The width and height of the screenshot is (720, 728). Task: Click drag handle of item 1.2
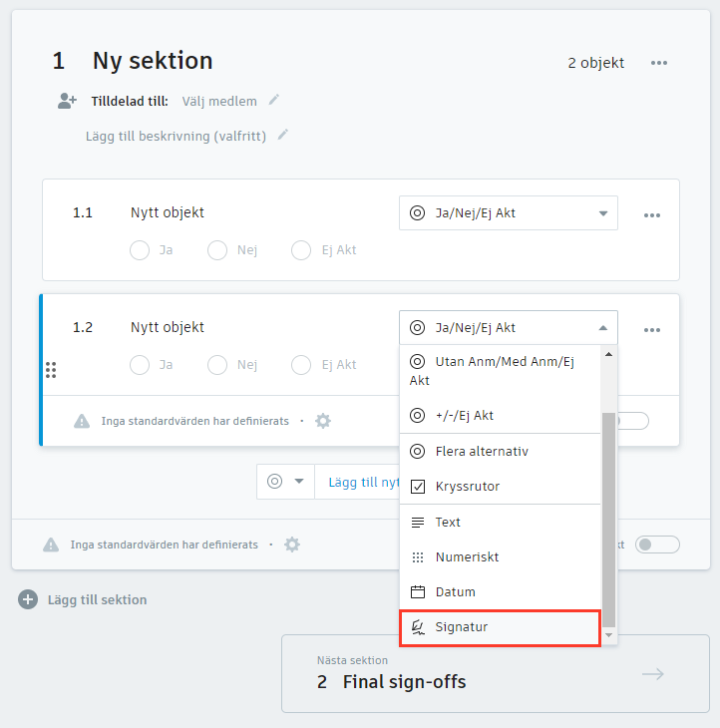pyautogui.click(x=51, y=370)
